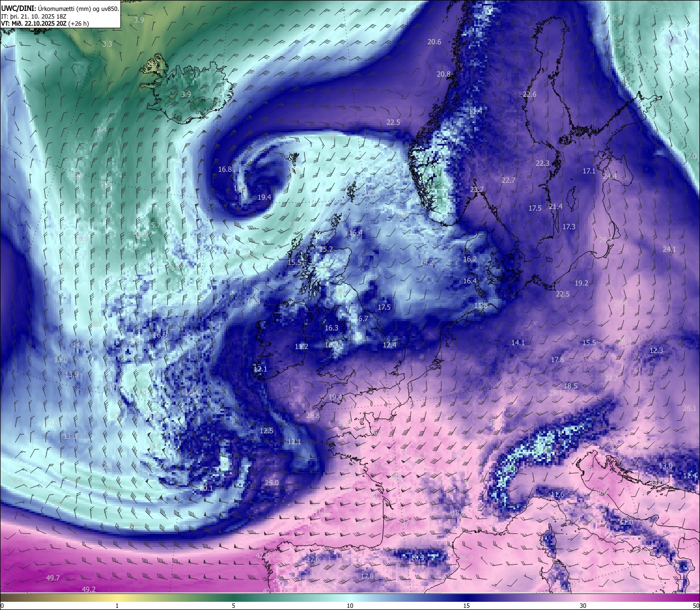Select the 24.1 value label
The height and width of the screenshot is (610, 700).
click(x=669, y=249)
